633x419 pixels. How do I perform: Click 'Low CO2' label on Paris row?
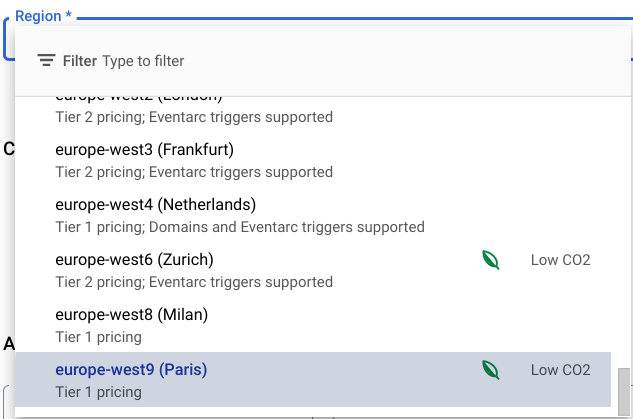pos(560,370)
